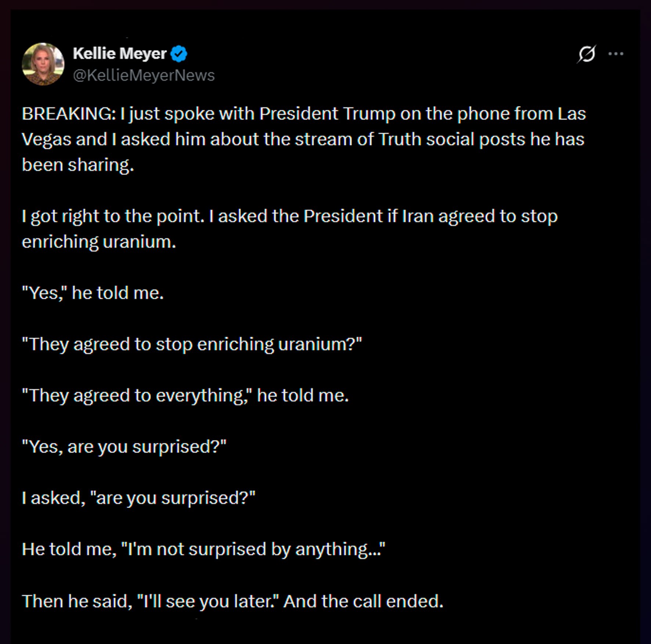
Task: Click the Kellie Meyer display name
Action: 120,54
